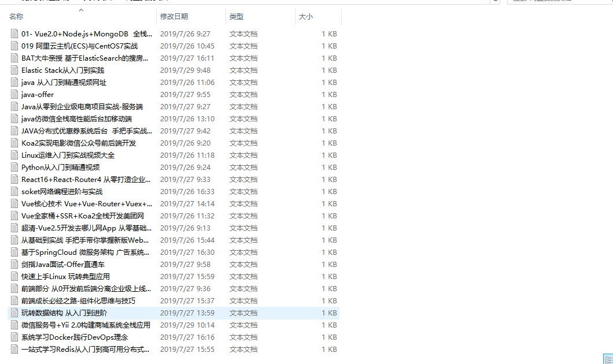Select file name Vue全家桶+SSR+Koa2全栈开发美团网
This screenshot has width=613, height=364.
[83, 216]
